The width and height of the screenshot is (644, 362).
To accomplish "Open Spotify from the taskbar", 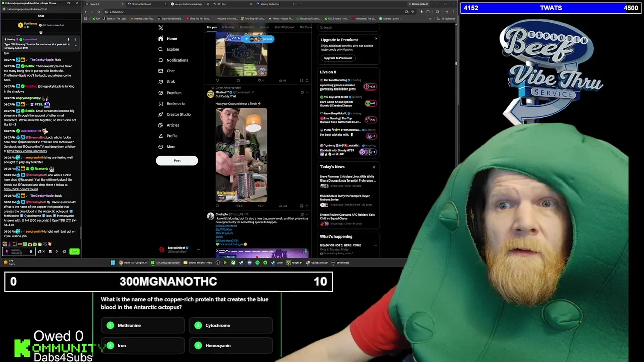I will [x=257, y=263].
